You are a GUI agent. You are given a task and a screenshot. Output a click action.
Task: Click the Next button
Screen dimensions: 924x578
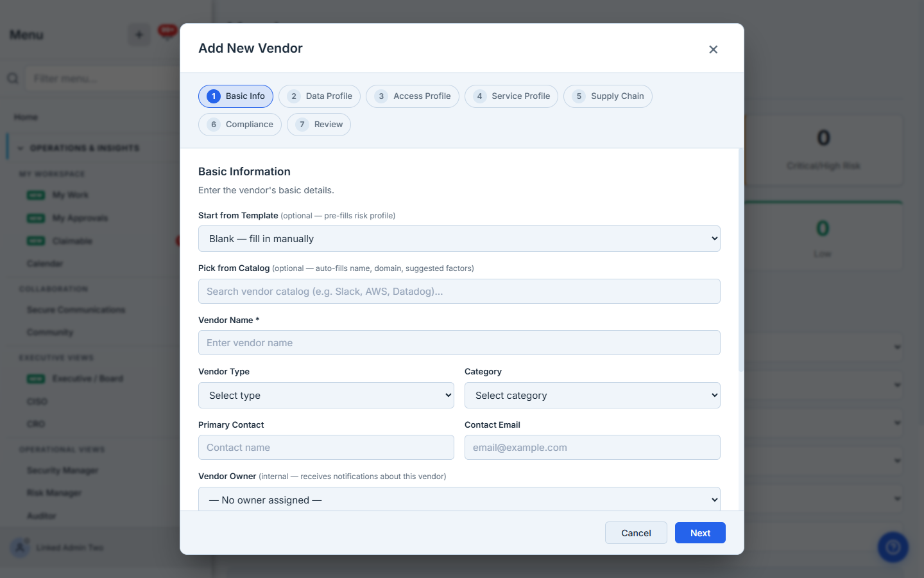pyautogui.click(x=700, y=533)
